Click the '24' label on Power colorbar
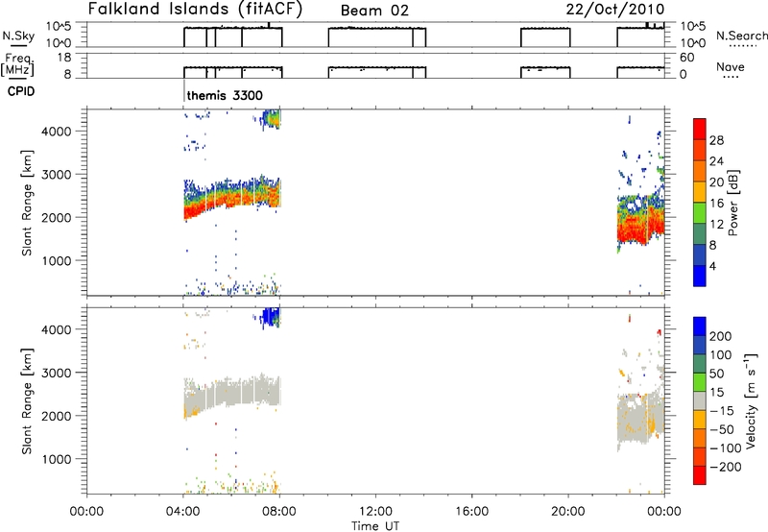The image size is (768, 532). pos(716,161)
